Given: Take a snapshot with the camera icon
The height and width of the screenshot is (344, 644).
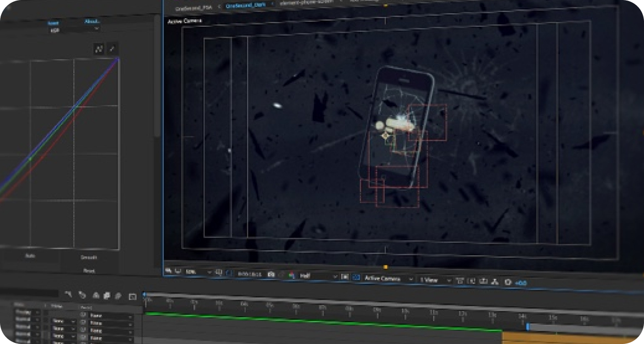Looking at the screenshot, I should click(271, 274).
